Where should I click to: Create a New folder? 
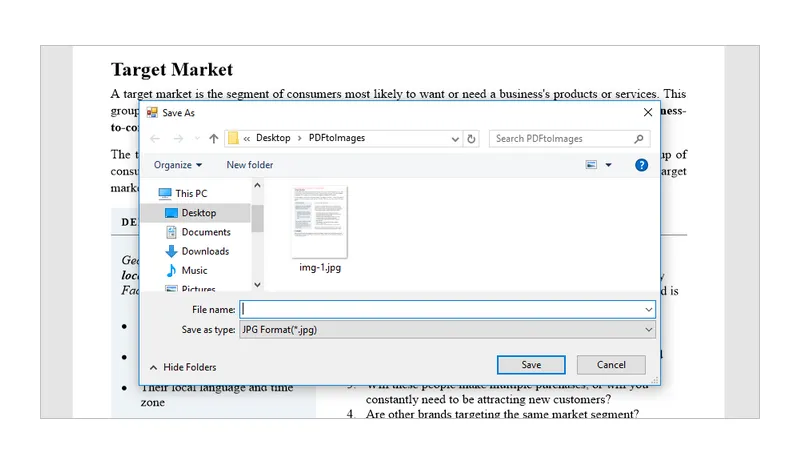tap(250, 165)
